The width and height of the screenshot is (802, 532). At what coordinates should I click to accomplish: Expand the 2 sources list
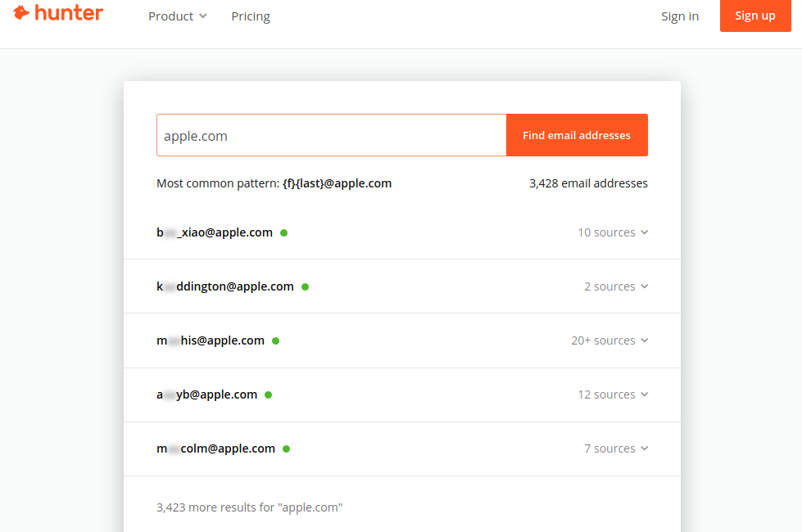tap(616, 286)
